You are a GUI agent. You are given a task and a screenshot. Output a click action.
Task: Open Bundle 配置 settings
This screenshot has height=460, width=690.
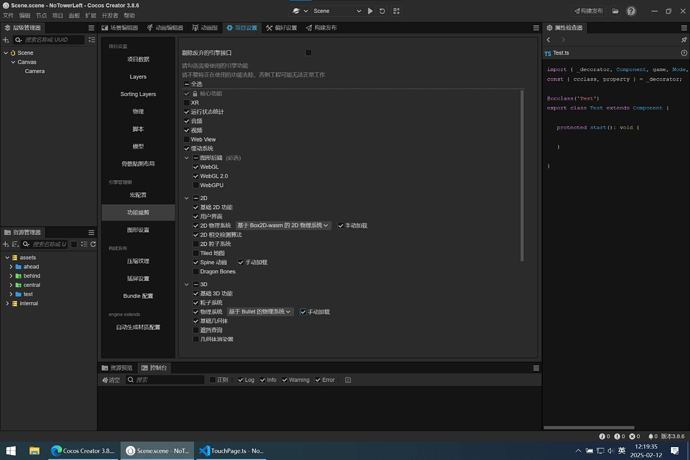(138, 296)
